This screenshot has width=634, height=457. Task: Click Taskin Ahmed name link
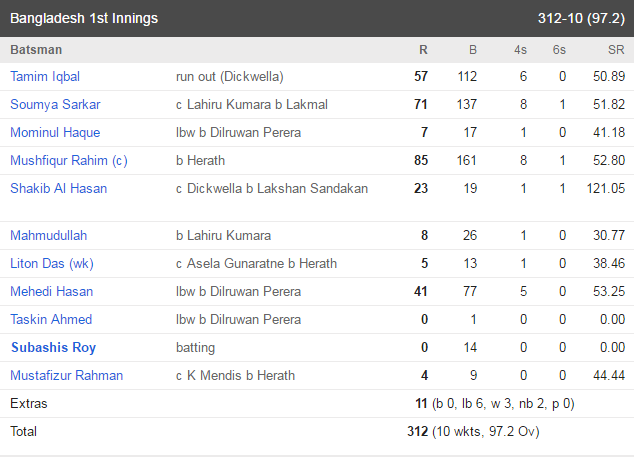point(51,319)
